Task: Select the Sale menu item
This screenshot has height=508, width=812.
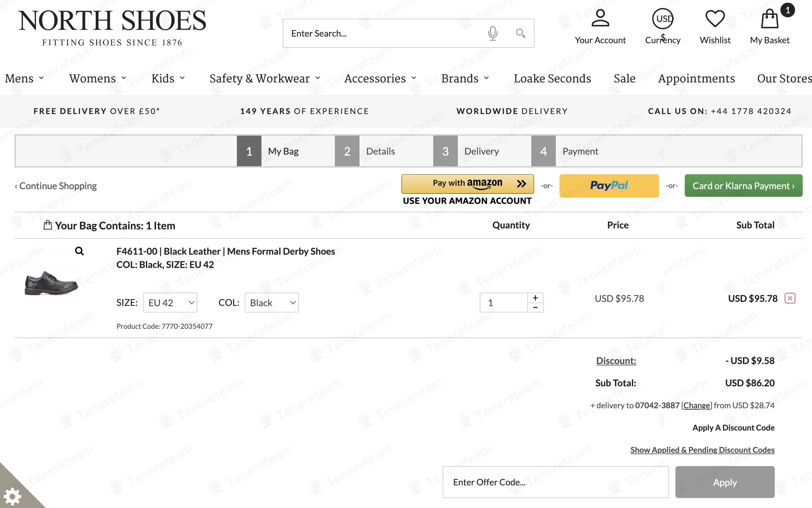Action: point(624,78)
